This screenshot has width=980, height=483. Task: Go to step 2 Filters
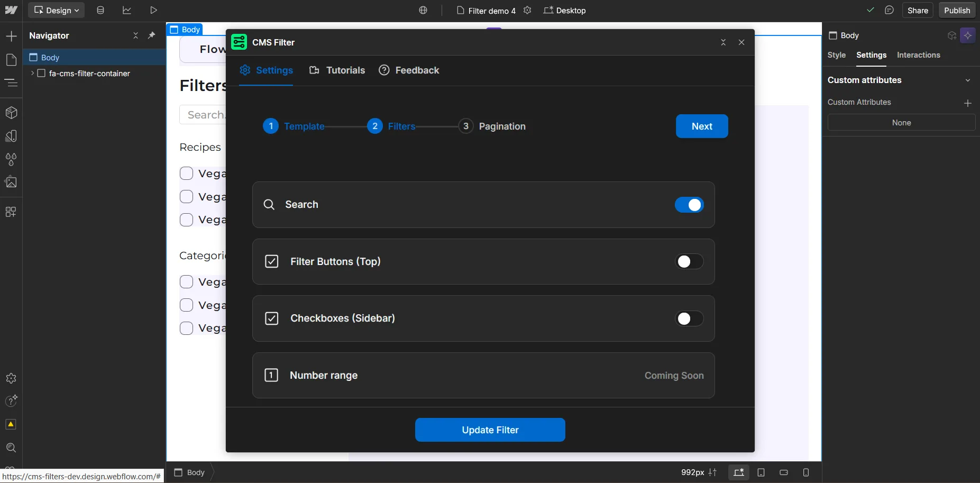(x=391, y=126)
